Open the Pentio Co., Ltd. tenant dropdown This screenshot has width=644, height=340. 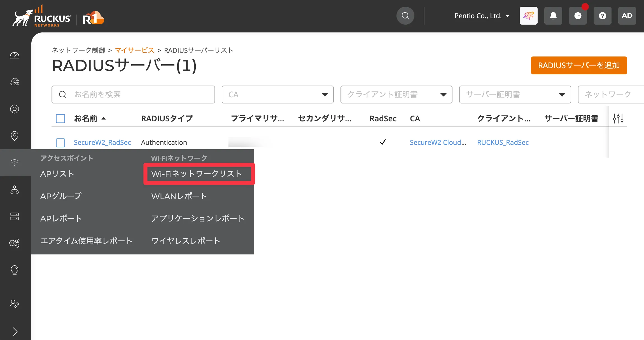pyautogui.click(x=482, y=16)
